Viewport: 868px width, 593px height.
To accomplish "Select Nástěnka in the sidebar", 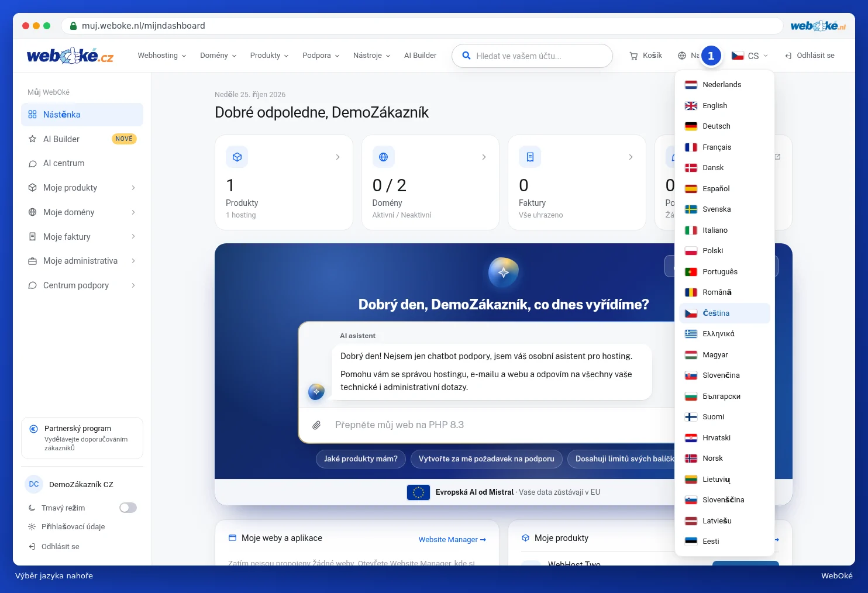I will [x=82, y=115].
